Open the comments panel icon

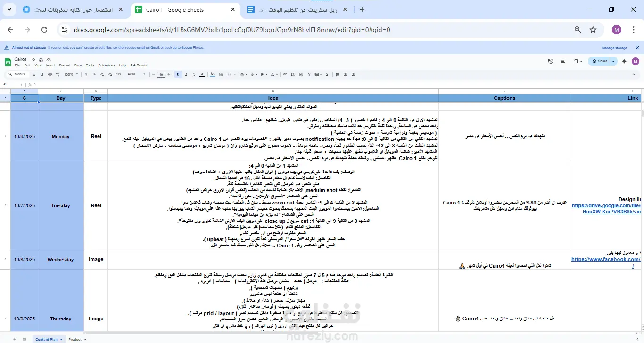coord(563,61)
